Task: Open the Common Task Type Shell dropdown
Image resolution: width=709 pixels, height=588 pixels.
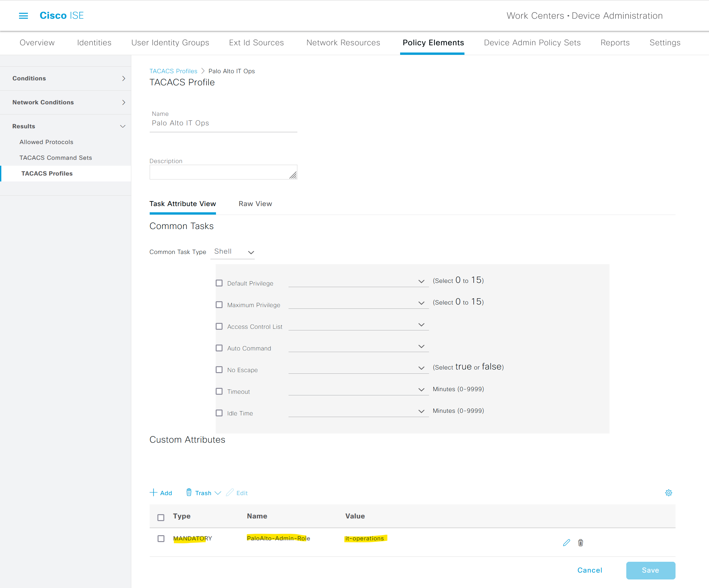Action: [x=232, y=252]
